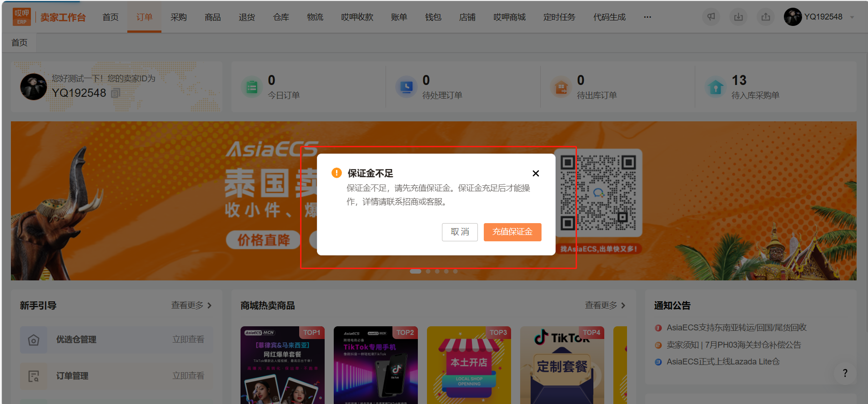The height and width of the screenshot is (404, 868).
Task: Click the 优选仓管理 guide icon
Action: coord(34,340)
